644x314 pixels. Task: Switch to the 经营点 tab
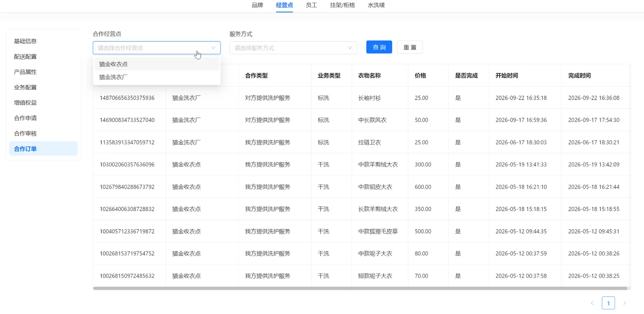click(285, 5)
